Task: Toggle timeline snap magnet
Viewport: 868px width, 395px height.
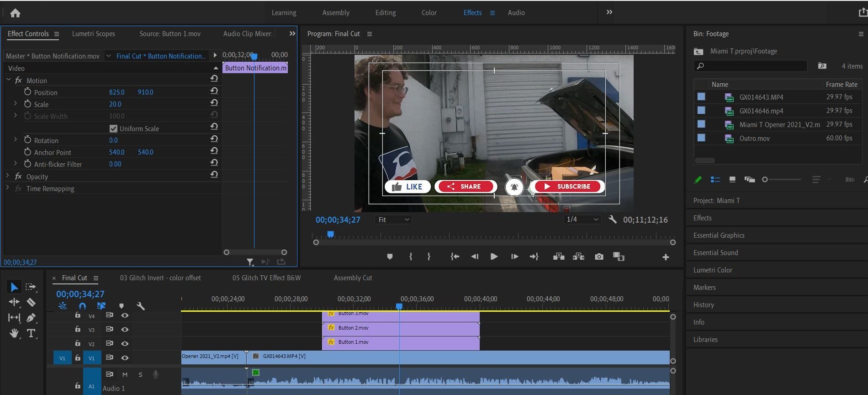Action: [82, 306]
